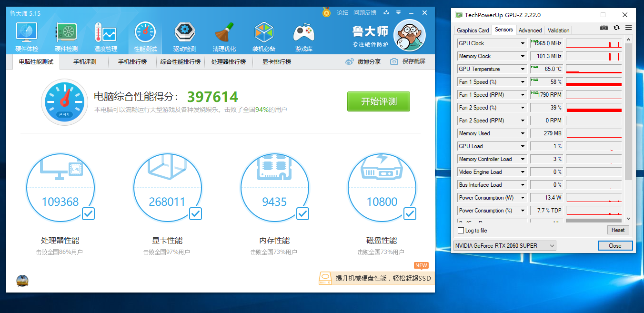Click the disk drive icon above 10800

click(x=382, y=166)
